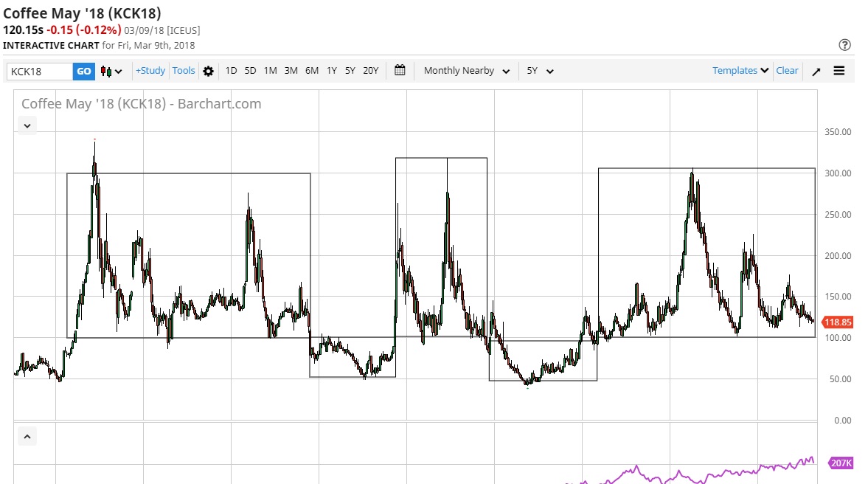Screen dimensions: 868x484
Task: Select the 6M time range
Action: click(x=312, y=70)
